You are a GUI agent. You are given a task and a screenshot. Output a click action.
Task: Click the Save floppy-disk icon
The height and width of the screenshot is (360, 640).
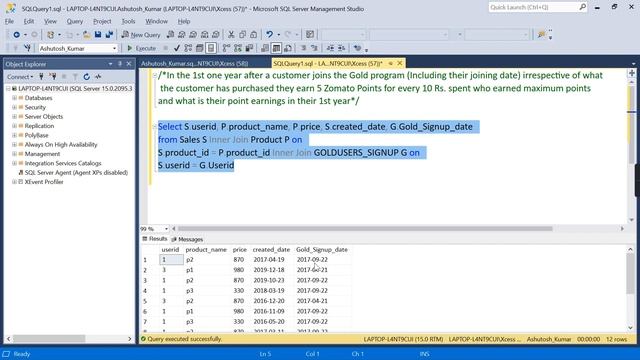(x=98, y=35)
